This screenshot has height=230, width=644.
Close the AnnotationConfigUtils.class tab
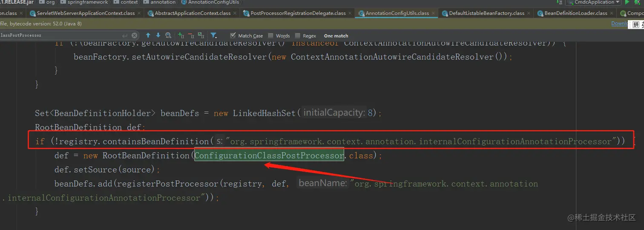[433, 14]
